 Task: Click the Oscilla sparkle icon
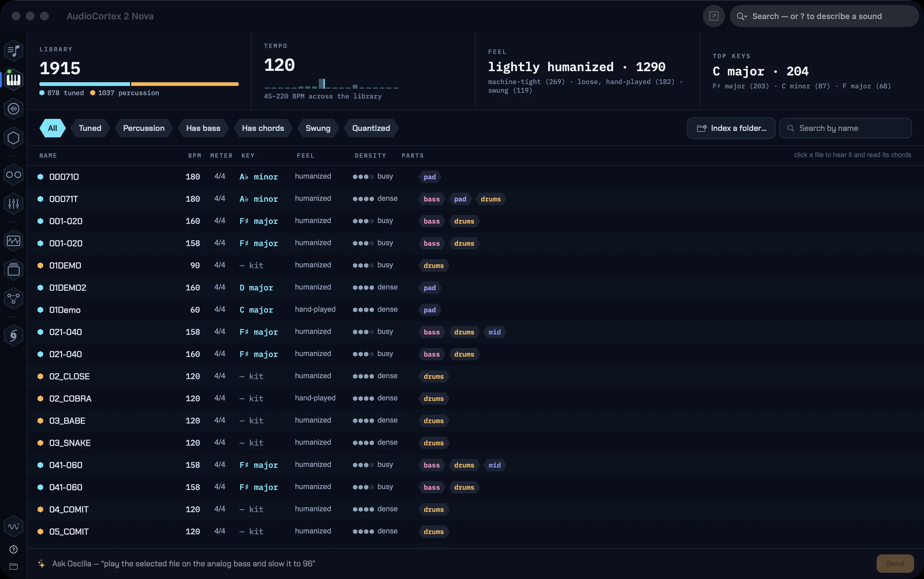tap(42, 564)
